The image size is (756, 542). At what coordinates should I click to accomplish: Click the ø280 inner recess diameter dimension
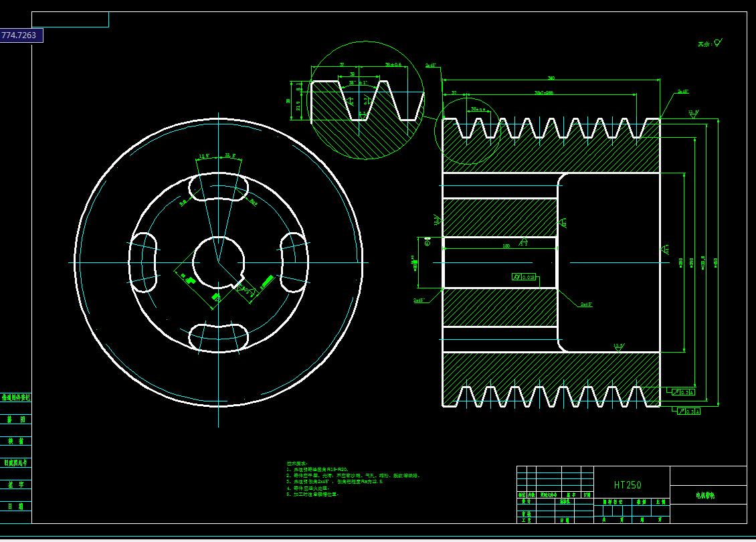point(681,262)
